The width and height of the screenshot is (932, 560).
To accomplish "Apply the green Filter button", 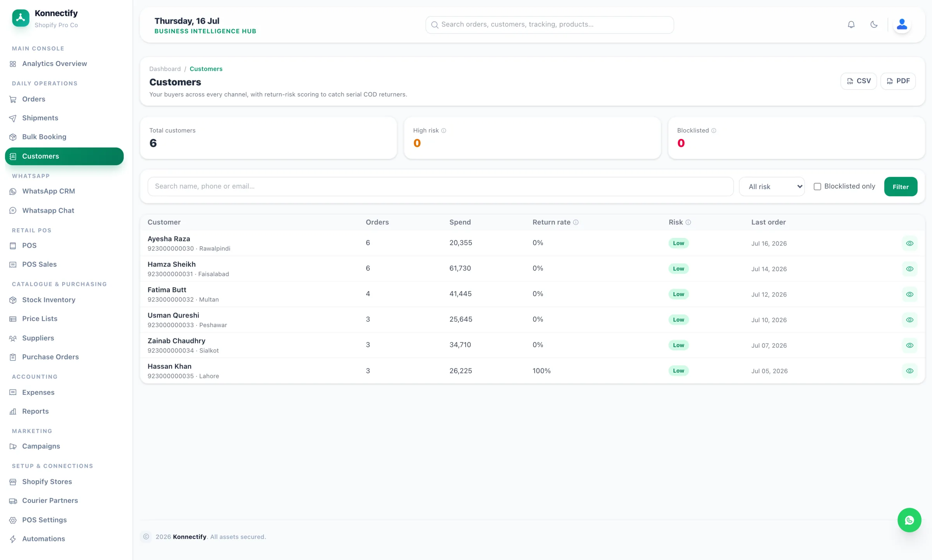I will pyautogui.click(x=901, y=187).
